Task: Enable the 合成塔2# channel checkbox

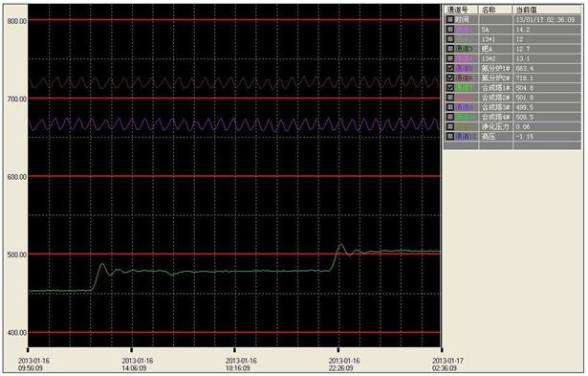Action: tap(450, 98)
